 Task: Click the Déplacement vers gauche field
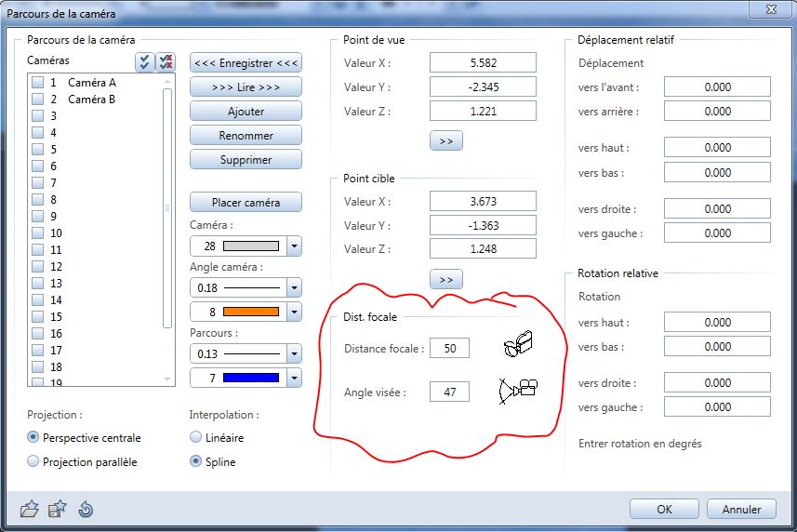(717, 233)
